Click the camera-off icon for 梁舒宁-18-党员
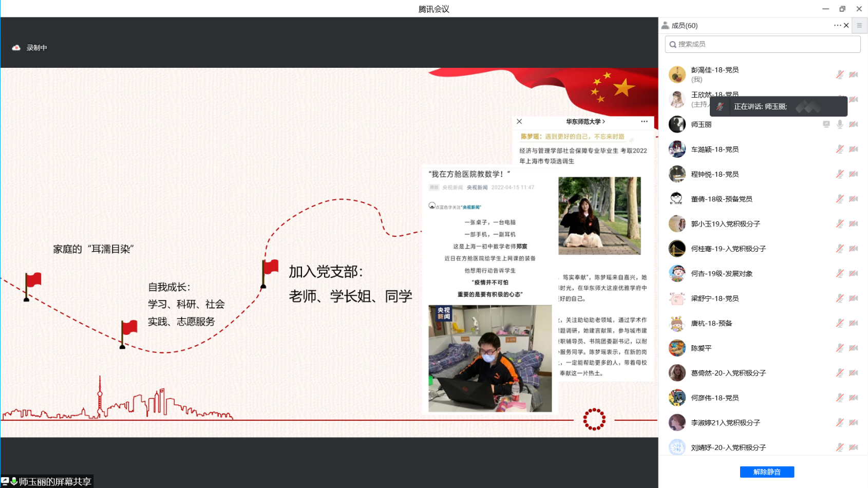This screenshot has height=488, width=868. (854, 298)
